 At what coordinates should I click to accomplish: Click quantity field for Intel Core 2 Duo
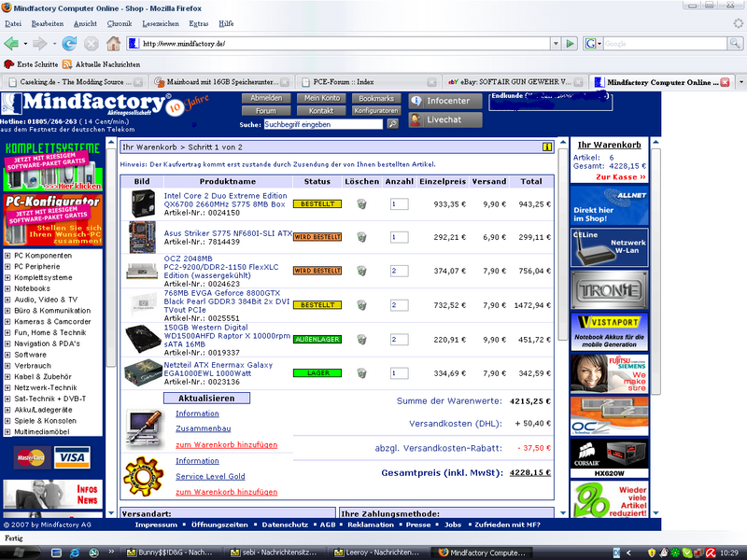click(399, 204)
